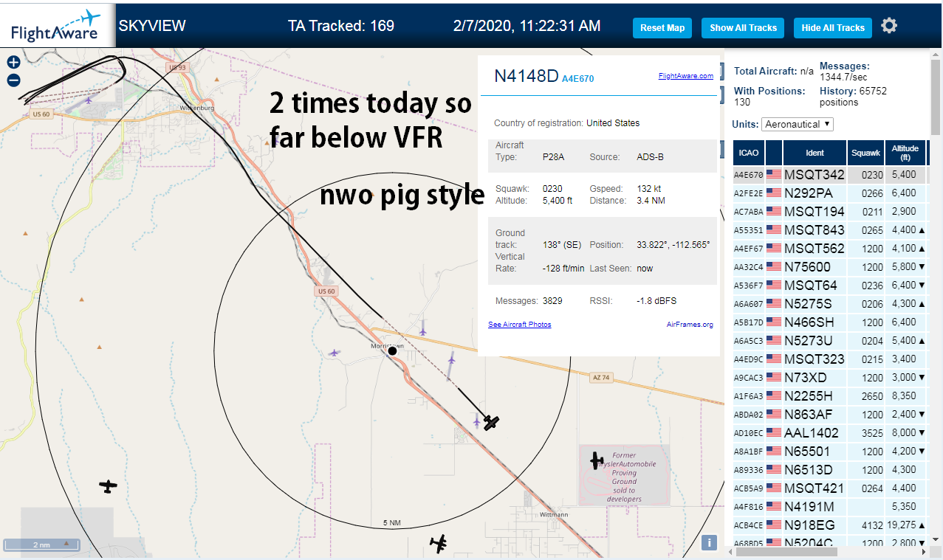Select the N918EG aircraft row

coord(829,525)
